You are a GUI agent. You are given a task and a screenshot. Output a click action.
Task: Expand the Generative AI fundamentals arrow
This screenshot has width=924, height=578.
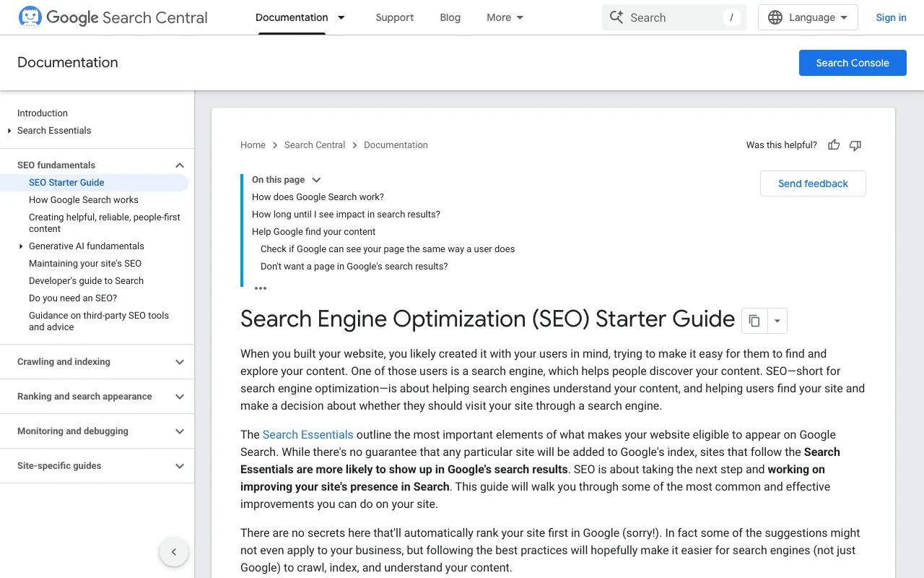tap(21, 246)
